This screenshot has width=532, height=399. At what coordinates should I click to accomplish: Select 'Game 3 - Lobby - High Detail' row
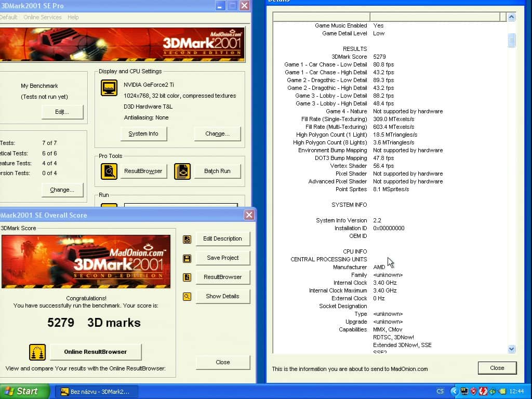coord(389,103)
